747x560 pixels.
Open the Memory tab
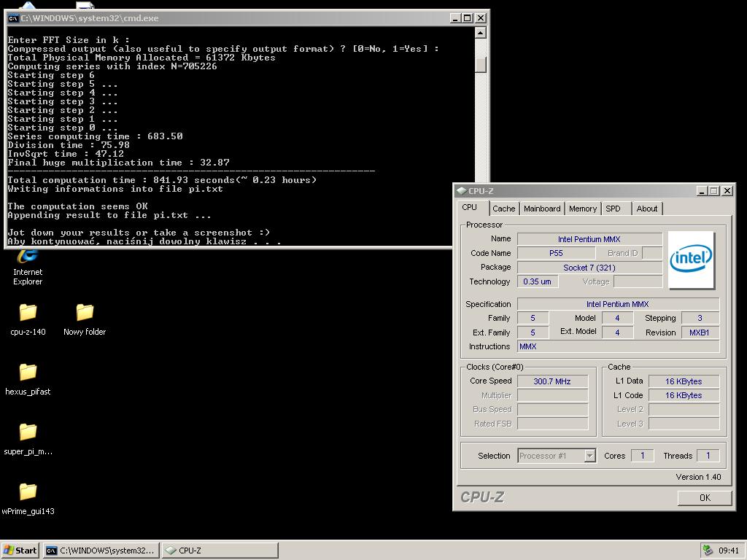tap(583, 209)
